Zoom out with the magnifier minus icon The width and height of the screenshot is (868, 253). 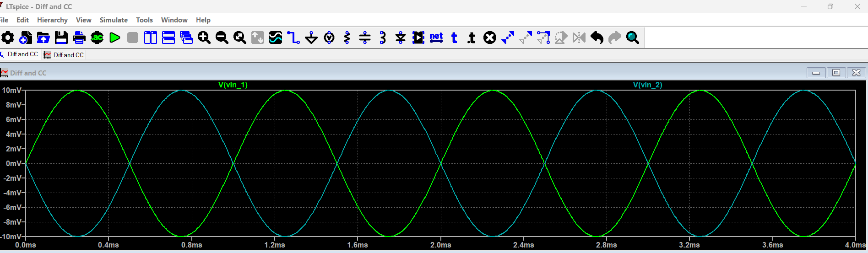tap(222, 38)
